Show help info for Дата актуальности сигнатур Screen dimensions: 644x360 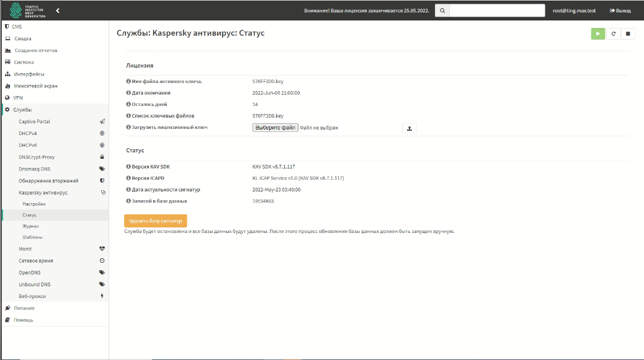(x=128, y=190)
